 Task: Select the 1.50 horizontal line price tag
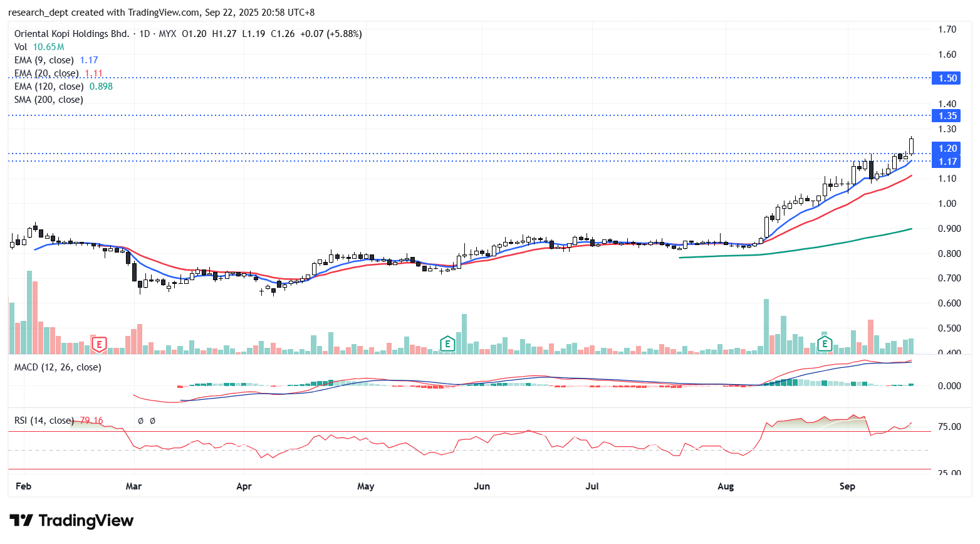point(947,78)
